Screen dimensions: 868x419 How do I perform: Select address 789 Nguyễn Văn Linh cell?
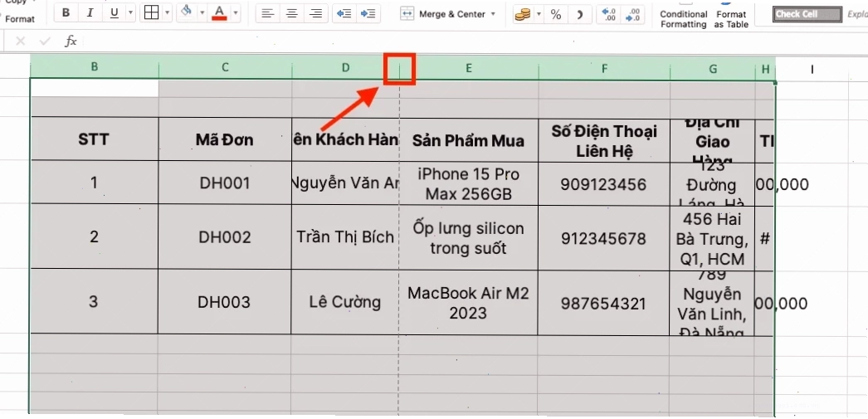point(712,304)
